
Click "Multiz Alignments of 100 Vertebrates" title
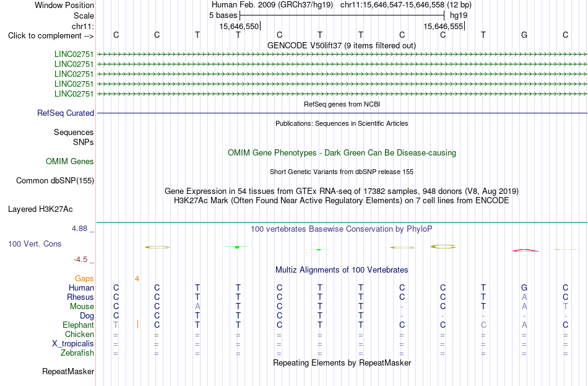342,270
